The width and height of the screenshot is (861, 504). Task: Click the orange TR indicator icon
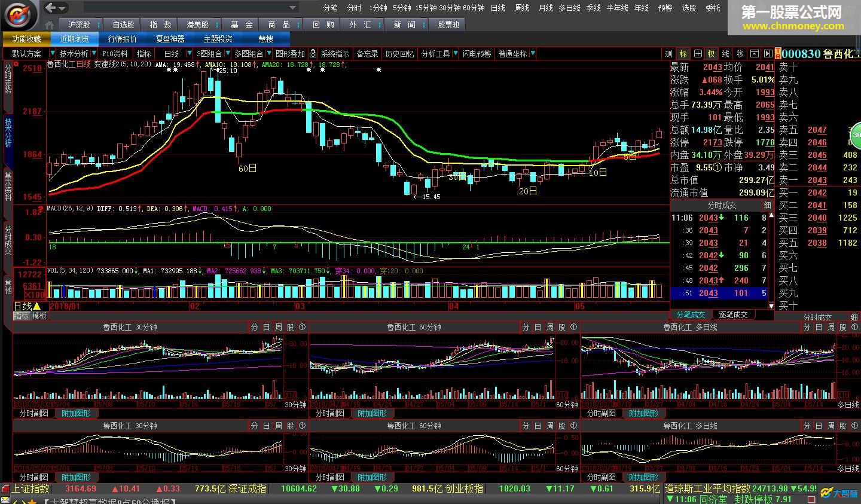pos(778,54)
